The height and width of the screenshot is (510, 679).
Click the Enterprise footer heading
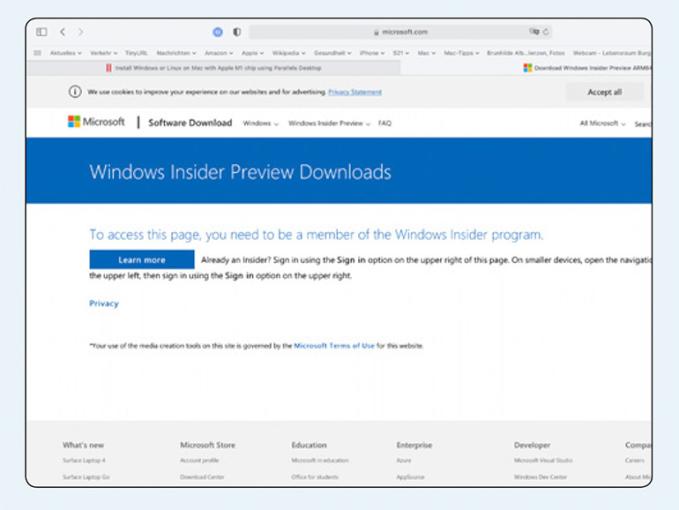[x=414, y=445]
